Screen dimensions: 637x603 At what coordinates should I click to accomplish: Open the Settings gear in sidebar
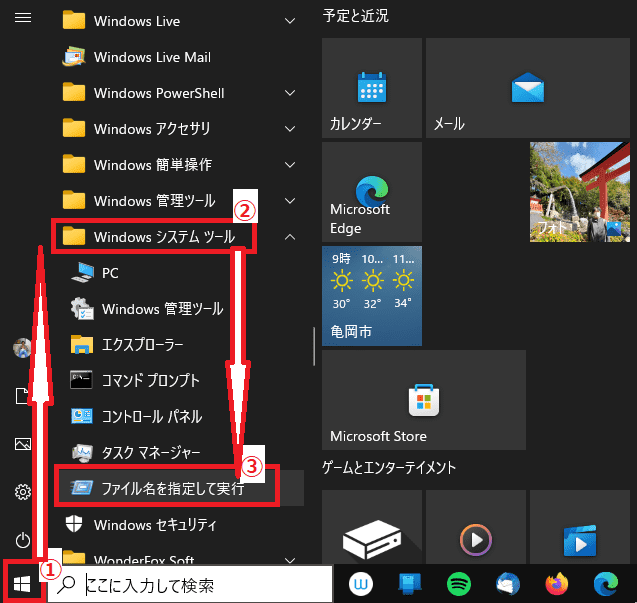coord(22,492)
